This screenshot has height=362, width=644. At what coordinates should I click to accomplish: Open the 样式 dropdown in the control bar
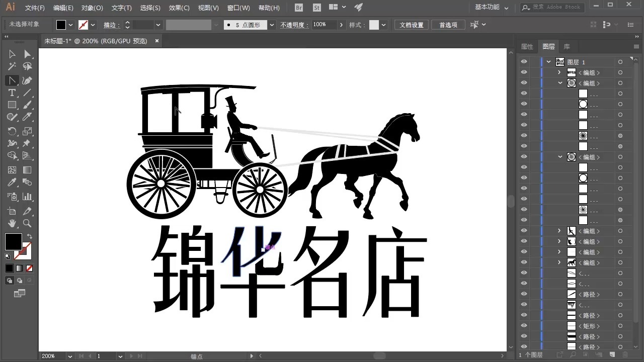(383, 24)
